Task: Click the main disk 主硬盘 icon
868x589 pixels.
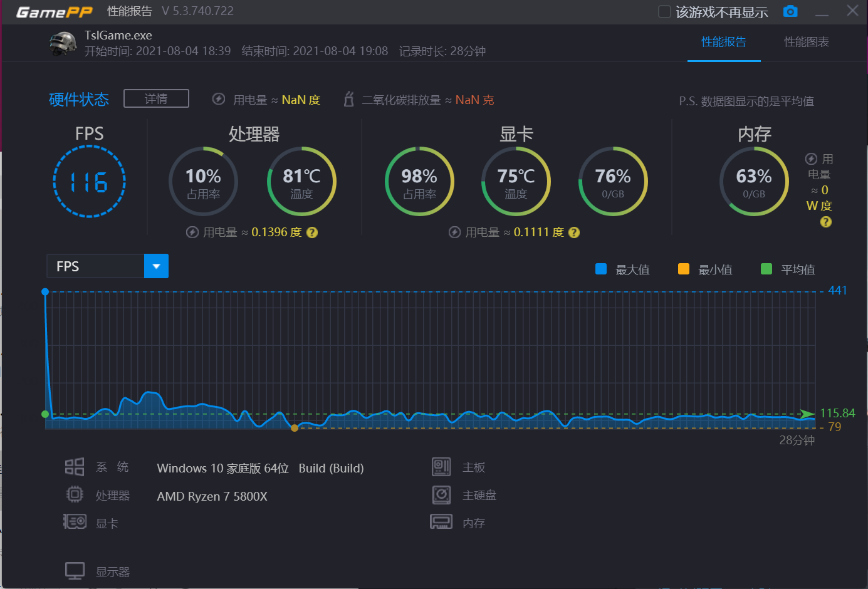Action: tap(441, 494)
